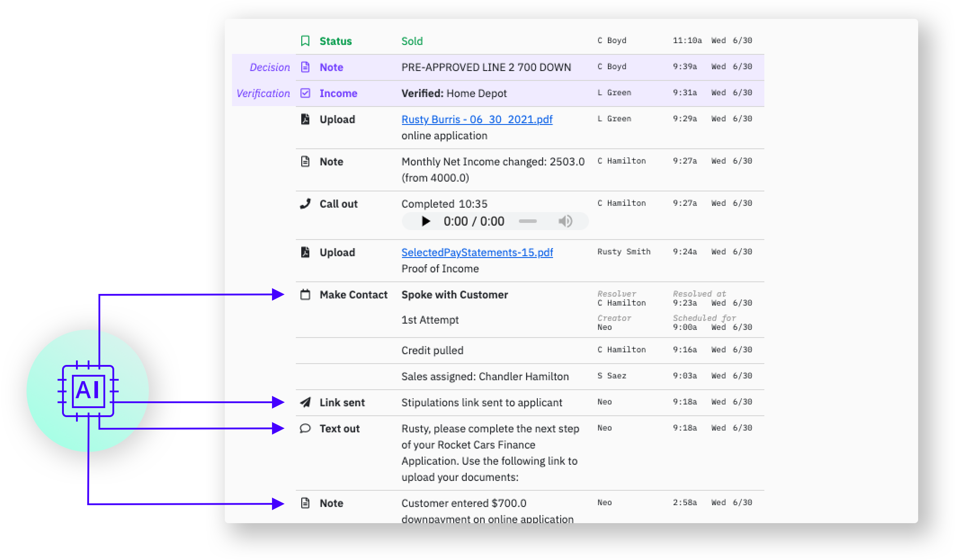This screenshot has height=560, width=955.
Task: Click the Make Contact calendar icon
Action: click(305, 295)
